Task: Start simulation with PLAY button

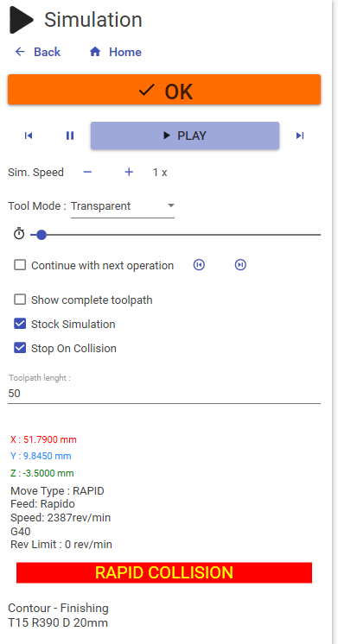Action: coord(185,136)
